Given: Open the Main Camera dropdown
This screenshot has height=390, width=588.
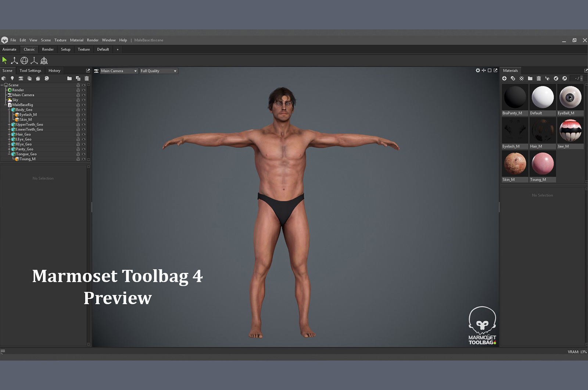Looking at the screenshot, I should (119, 71).
